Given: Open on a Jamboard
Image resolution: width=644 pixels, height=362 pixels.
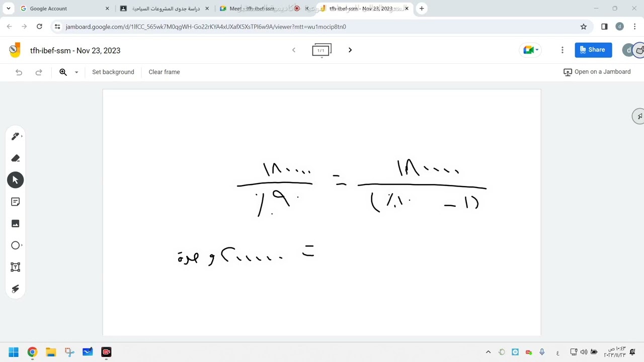Looking at the screenshot, I should 597,72.
